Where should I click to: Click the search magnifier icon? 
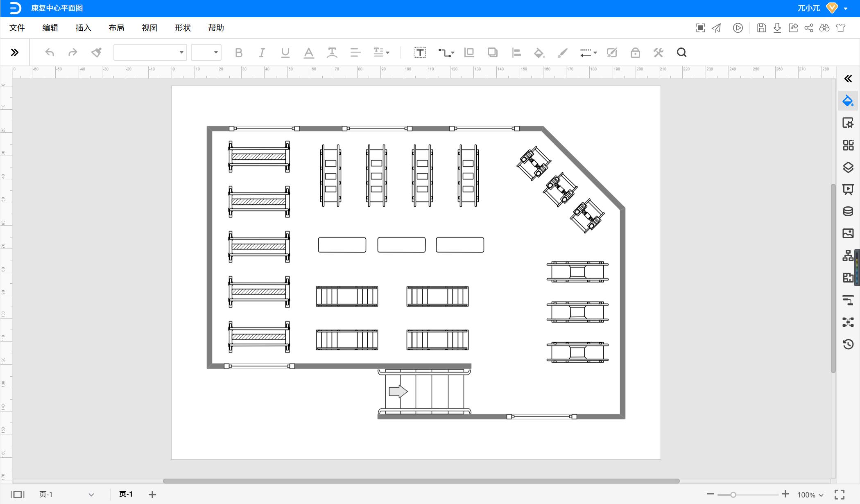pyautogui.click(x=681, y=52)
